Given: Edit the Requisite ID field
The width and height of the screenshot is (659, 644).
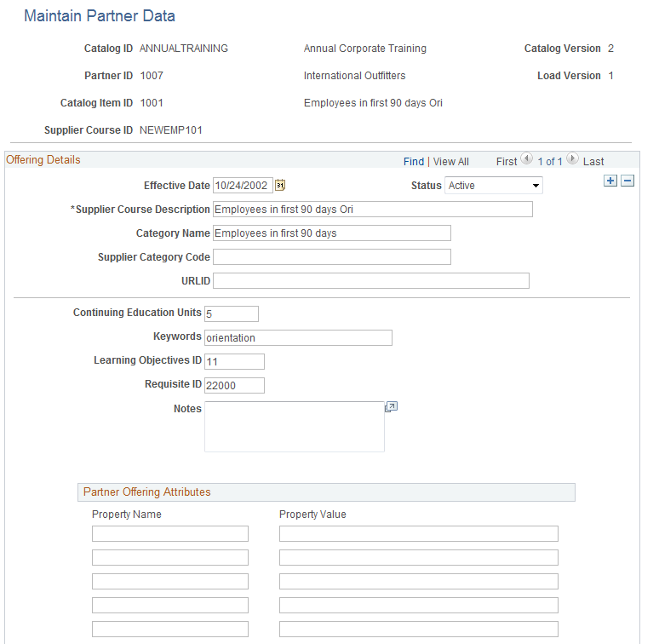Looking at the screenshot, I should click(234, 386).
